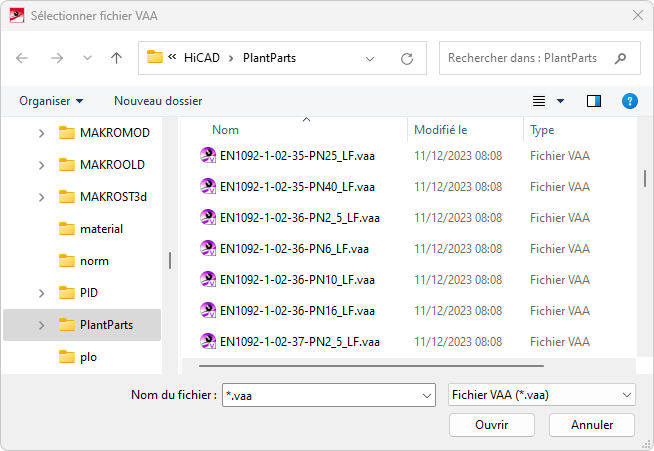Select the PlantParts folder in tree

[x=82, y=325]
